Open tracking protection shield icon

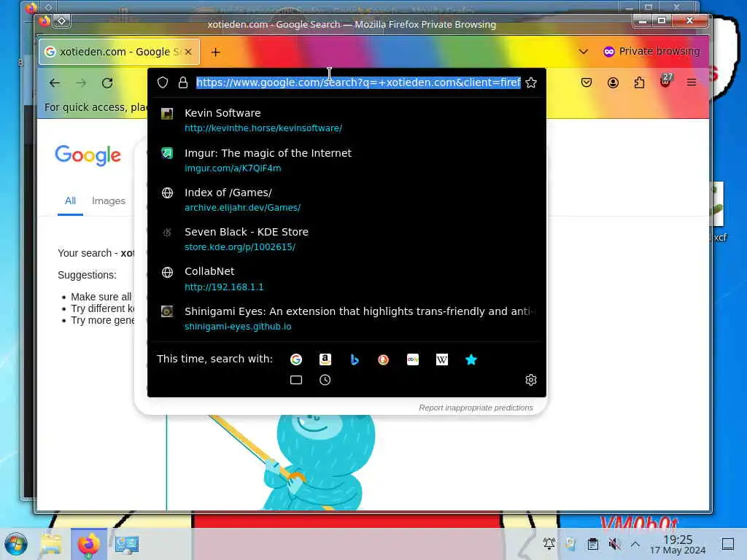[163, 82]
